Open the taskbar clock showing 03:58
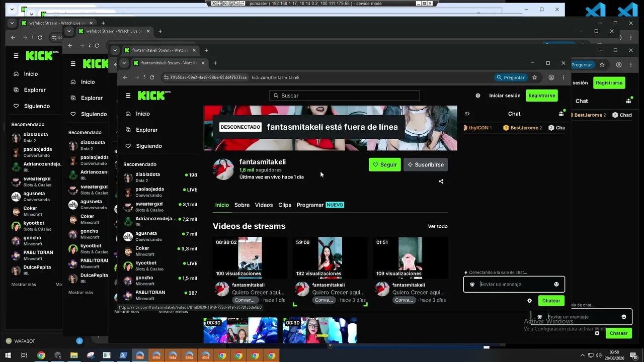 [x=614, y=355]
